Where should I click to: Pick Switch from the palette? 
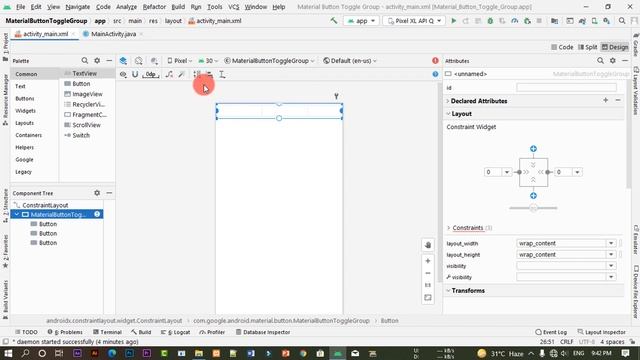click(81, 135)
